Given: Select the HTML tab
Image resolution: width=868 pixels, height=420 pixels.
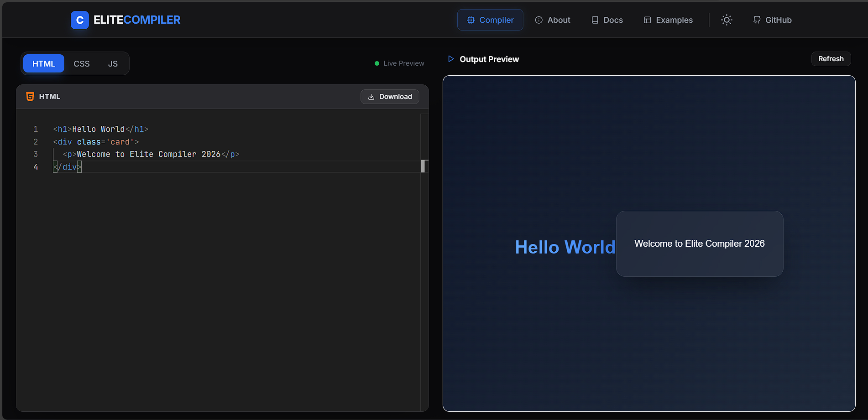Looking at the screenshot, I should [44, 64].
